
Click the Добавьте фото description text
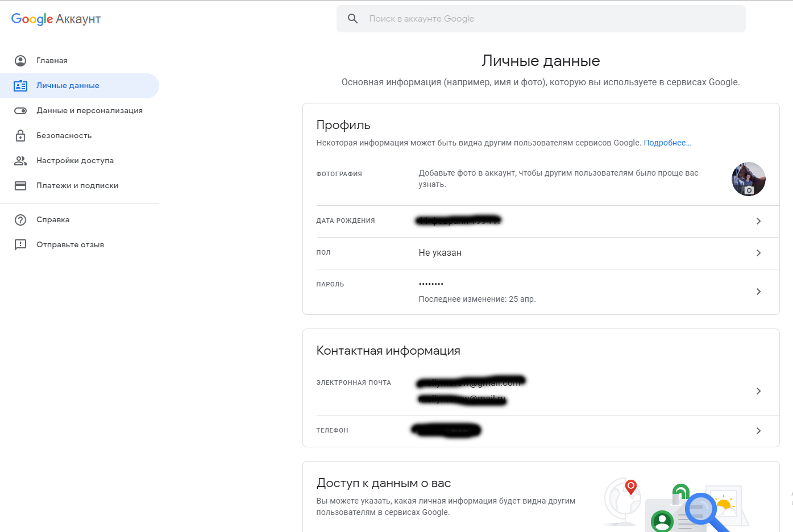click(x=558, y=178)
